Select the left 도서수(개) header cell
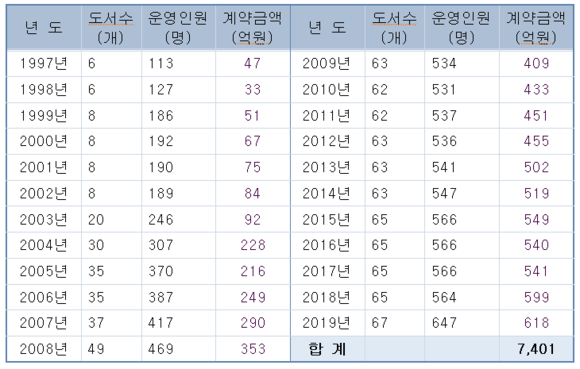 [x=111, y=27]
